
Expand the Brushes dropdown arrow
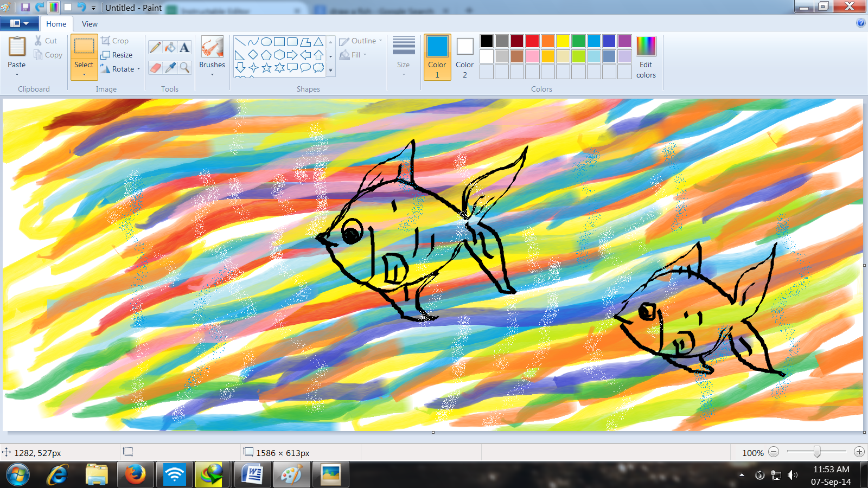(212, 74)
